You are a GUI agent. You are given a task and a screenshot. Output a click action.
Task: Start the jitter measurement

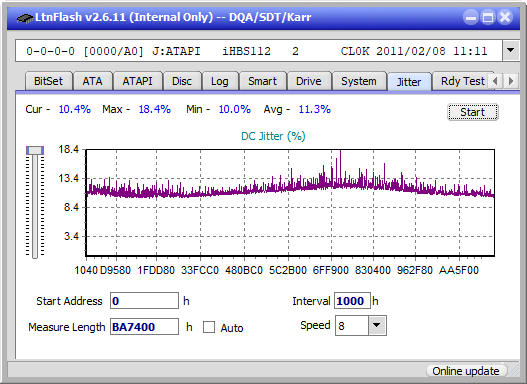(x=473, y=112)
